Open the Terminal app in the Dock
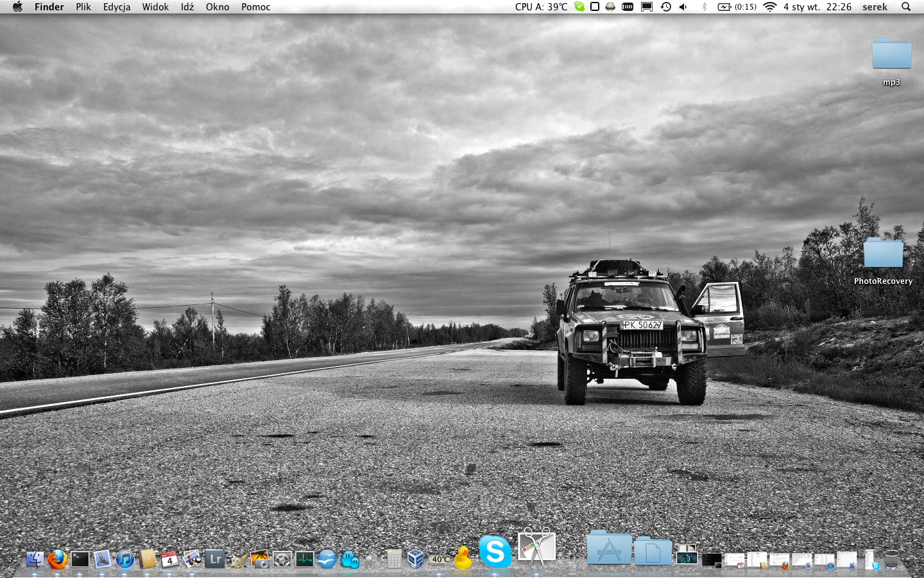The height and width of the screenshot is (578, 924). [80, 559]
